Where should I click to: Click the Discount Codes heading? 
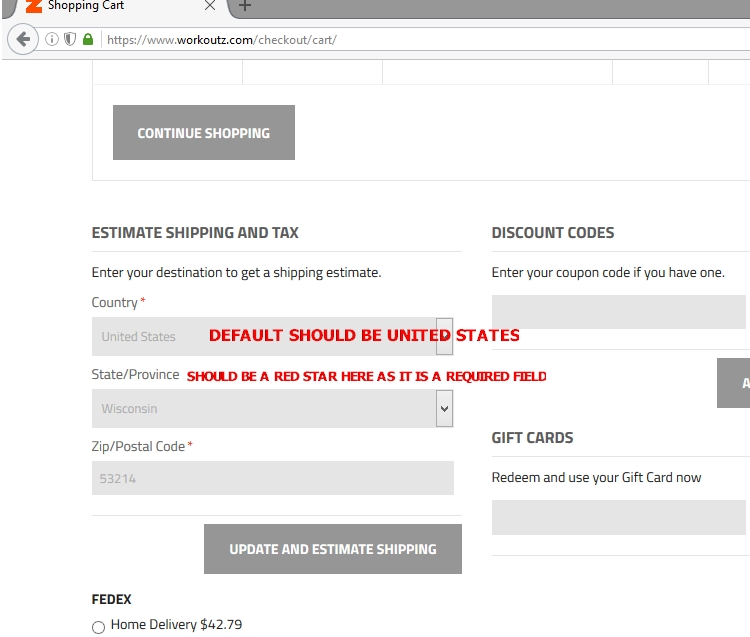point(553,232)
